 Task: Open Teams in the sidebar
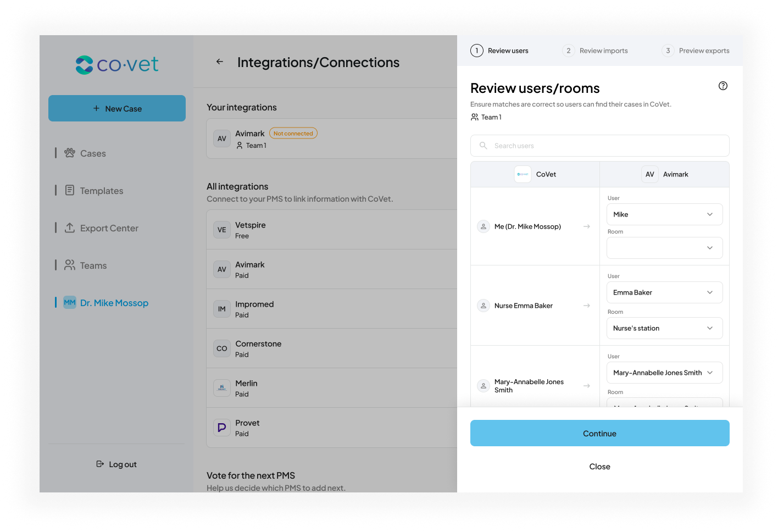point(93,265)
